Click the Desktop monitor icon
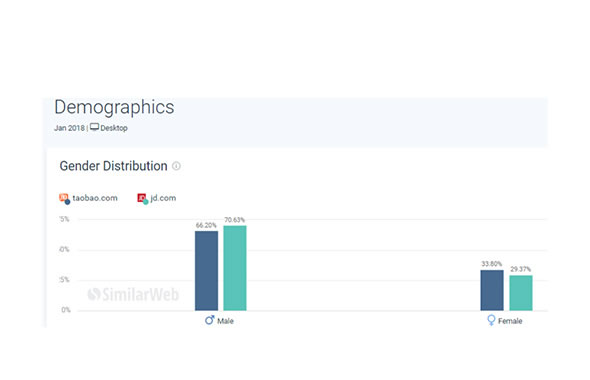Image resolution: width=590 pixels, height=380 pixels. [x=94, y=127]
